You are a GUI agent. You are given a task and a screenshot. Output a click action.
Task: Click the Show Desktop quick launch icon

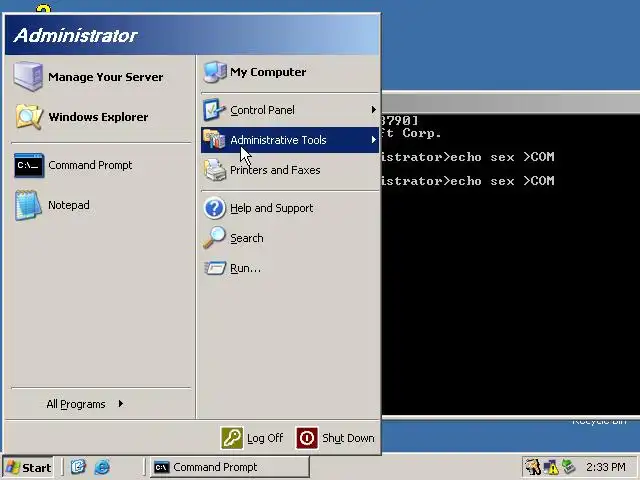coord(78,467)
